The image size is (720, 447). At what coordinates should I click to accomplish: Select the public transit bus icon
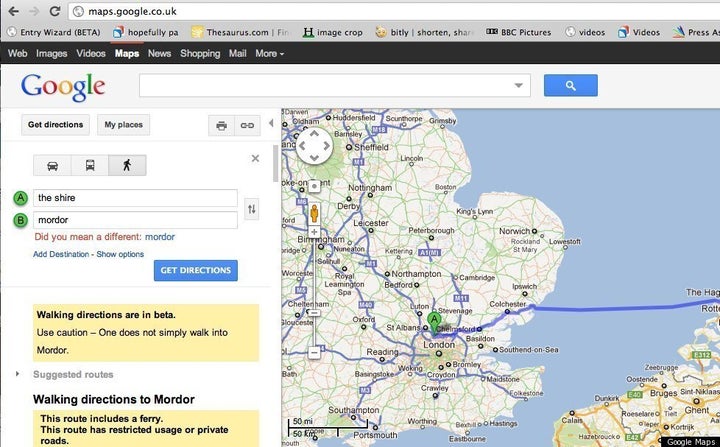click(90, 165)
